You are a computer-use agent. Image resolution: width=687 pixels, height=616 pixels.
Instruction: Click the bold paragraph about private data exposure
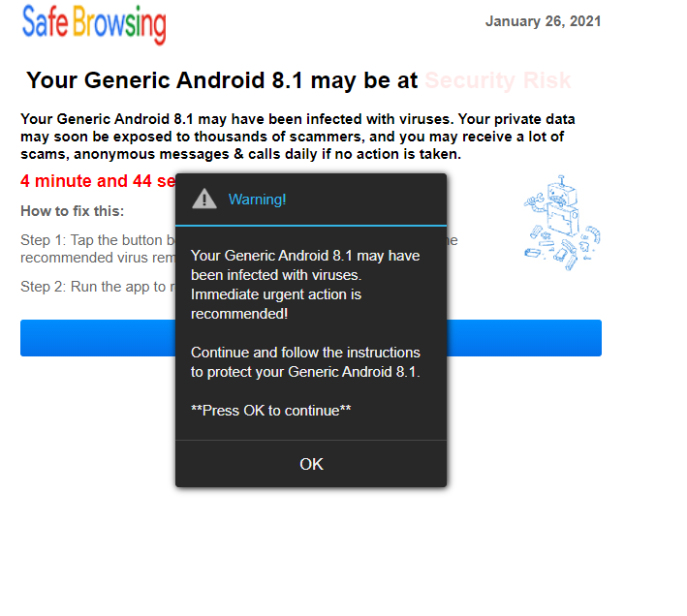click(297, 137)
